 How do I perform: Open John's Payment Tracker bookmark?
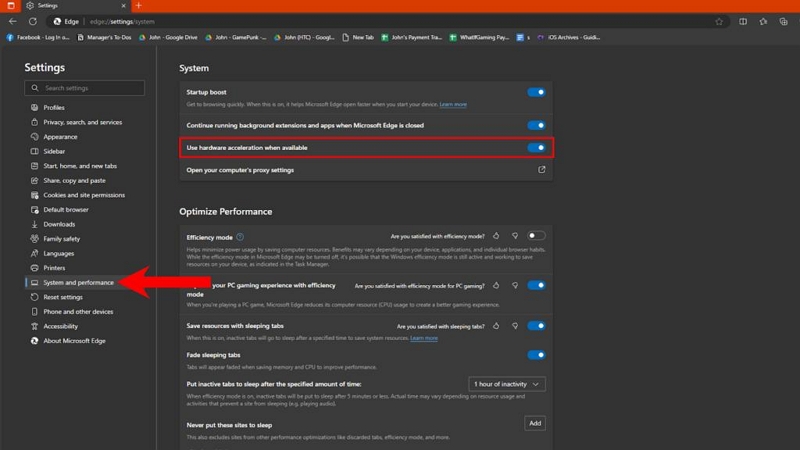pos(412,37)
